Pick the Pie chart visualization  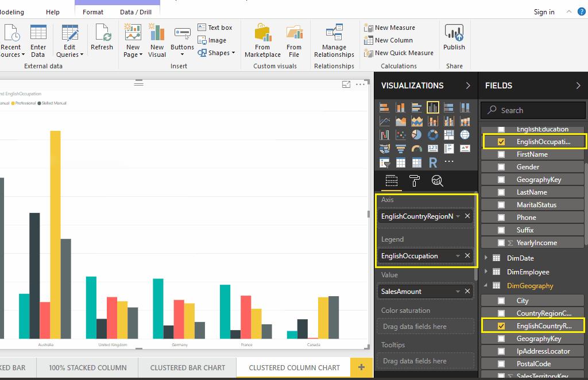pyautogui.click(x=417, y=135)
